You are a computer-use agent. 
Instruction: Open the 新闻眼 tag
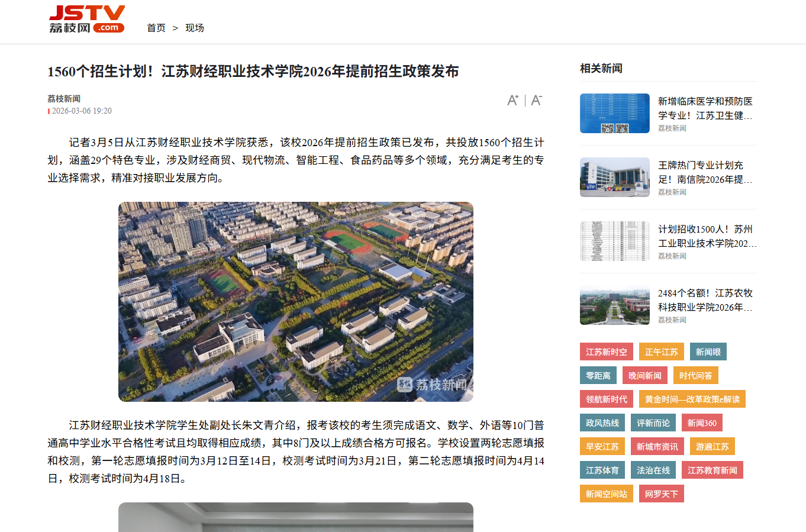(708, 352)
